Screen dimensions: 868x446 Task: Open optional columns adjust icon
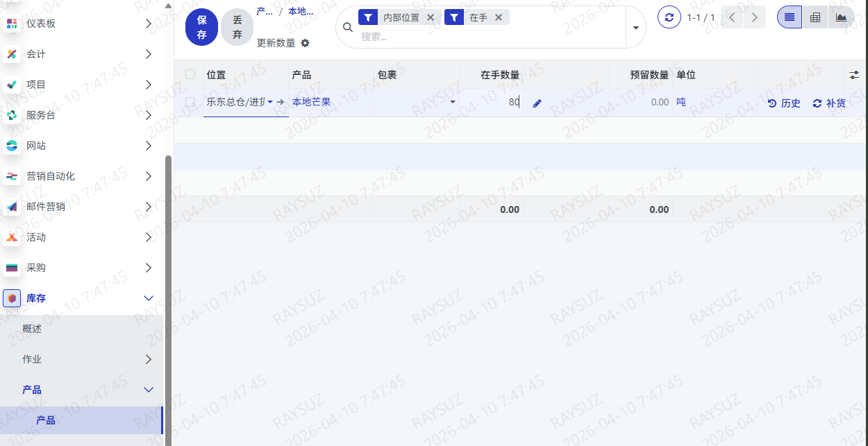pos(855,74)
